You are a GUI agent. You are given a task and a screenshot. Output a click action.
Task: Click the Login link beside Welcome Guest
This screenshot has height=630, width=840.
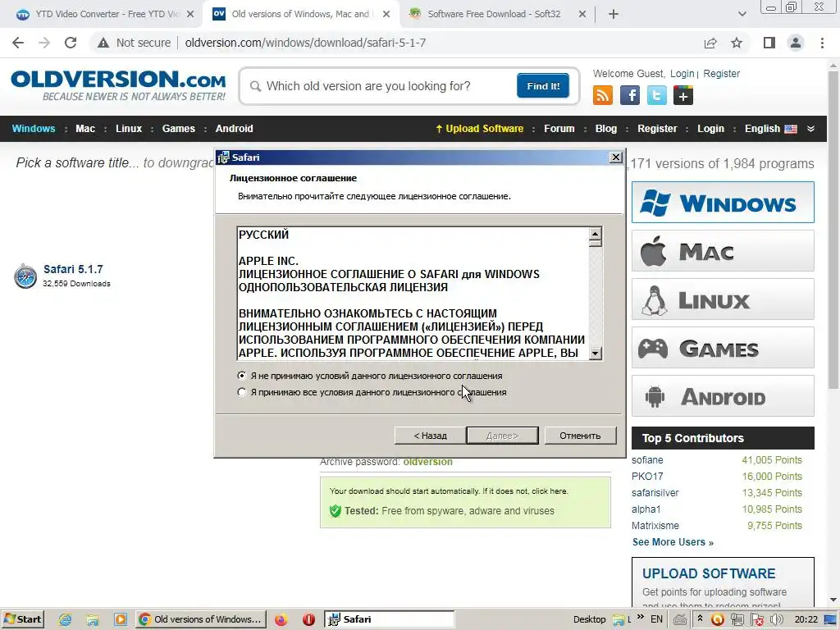[x=682, y=73]
